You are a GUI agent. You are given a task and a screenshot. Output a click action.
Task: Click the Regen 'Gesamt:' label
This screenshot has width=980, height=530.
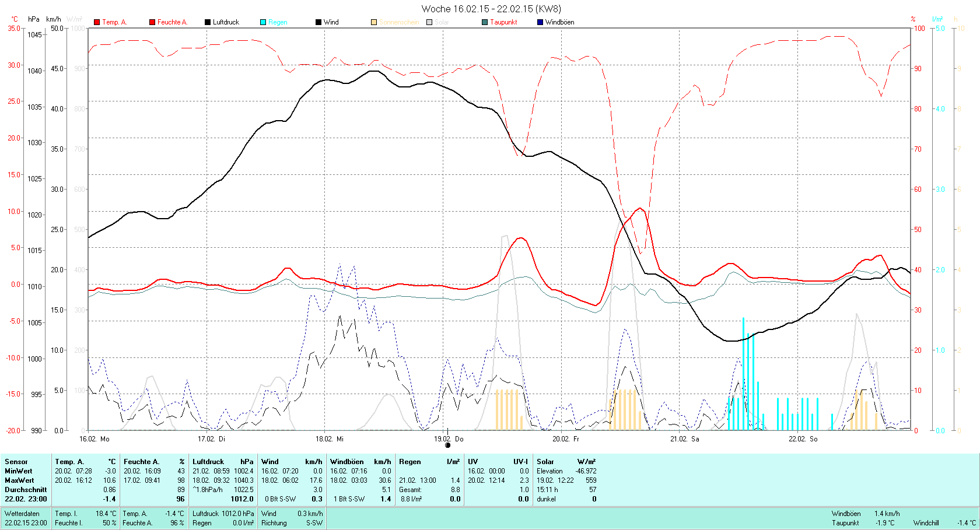coord(411,489)
